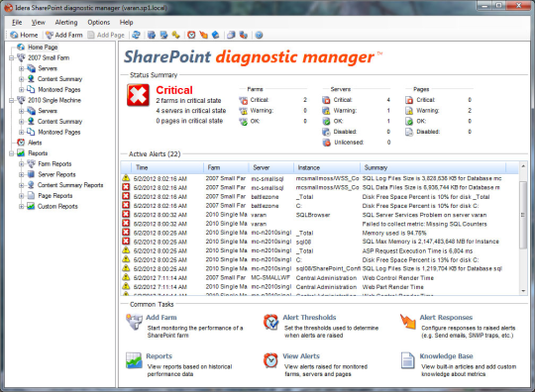Open the File menu
535x392 pixels.
pyautogui.click(x=17, y=23)
